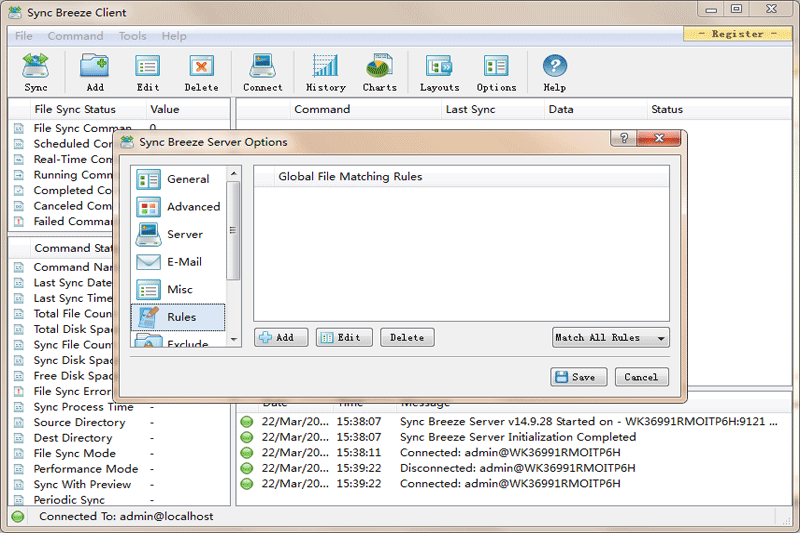Select the Sync Breeze Server v14.9.28 Started log entry
The height and width of the screenshot is (533, 800).
click(514, 421)
